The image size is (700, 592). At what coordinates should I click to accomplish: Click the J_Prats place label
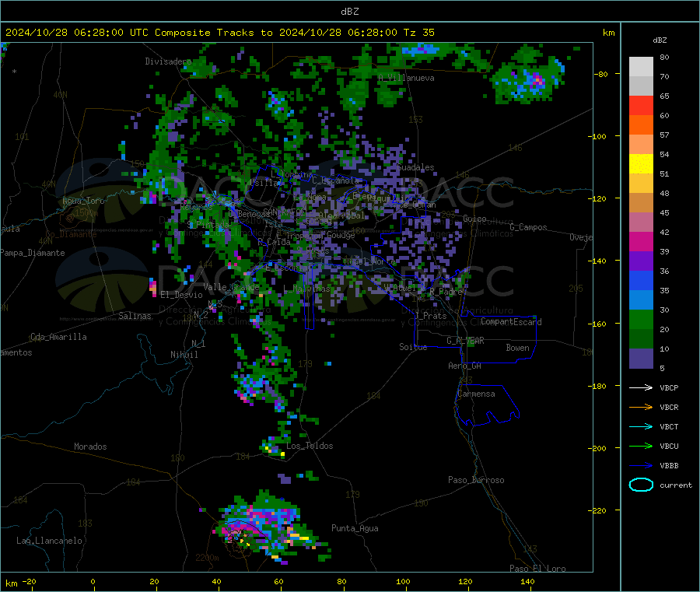click(430, 316)
